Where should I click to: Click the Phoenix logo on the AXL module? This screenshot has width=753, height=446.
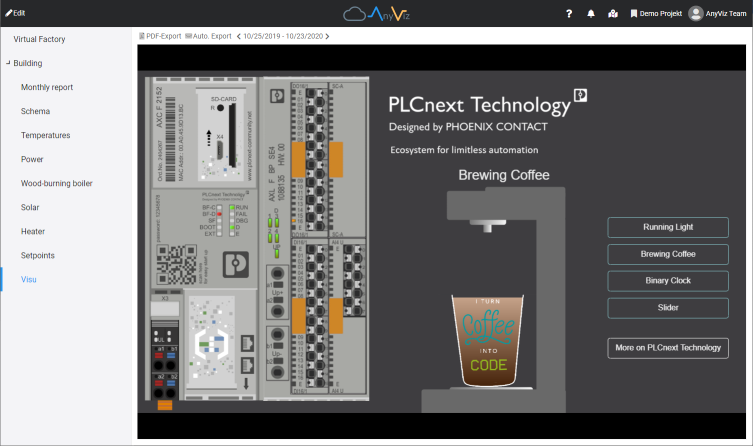coord(277,96)
